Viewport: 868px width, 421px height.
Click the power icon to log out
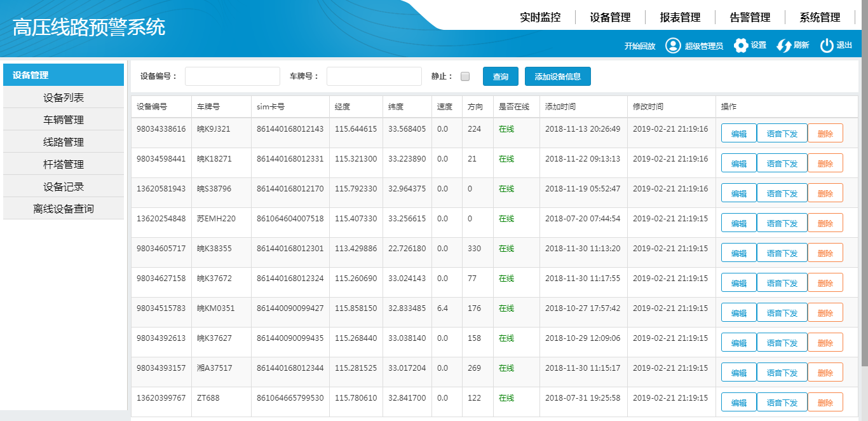(x=826, y=46)
